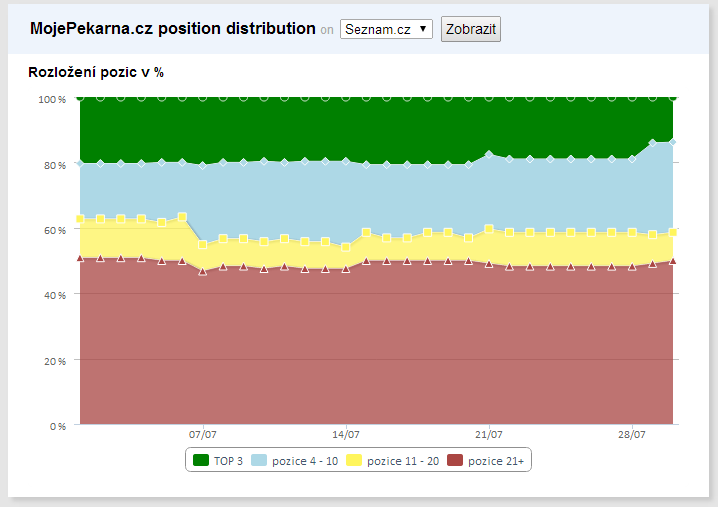
Task: Click the 28/07 x-axis date label
Action: tap(631, 434)
